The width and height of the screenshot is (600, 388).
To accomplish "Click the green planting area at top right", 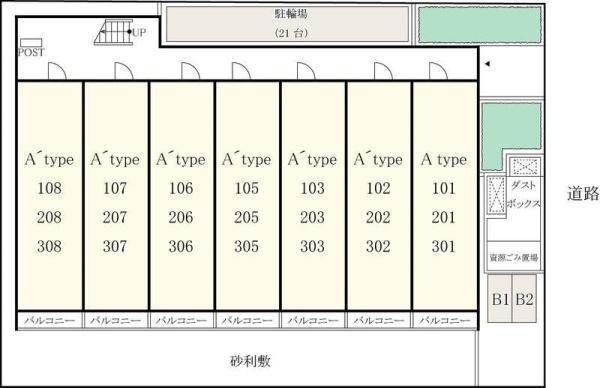I will coord(480,25).
